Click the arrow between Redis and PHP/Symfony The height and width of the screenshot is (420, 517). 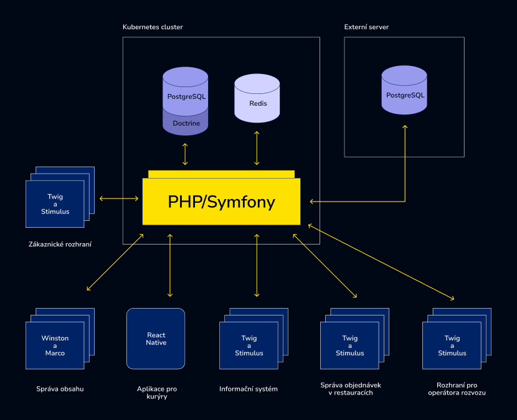tap(257, 148)
